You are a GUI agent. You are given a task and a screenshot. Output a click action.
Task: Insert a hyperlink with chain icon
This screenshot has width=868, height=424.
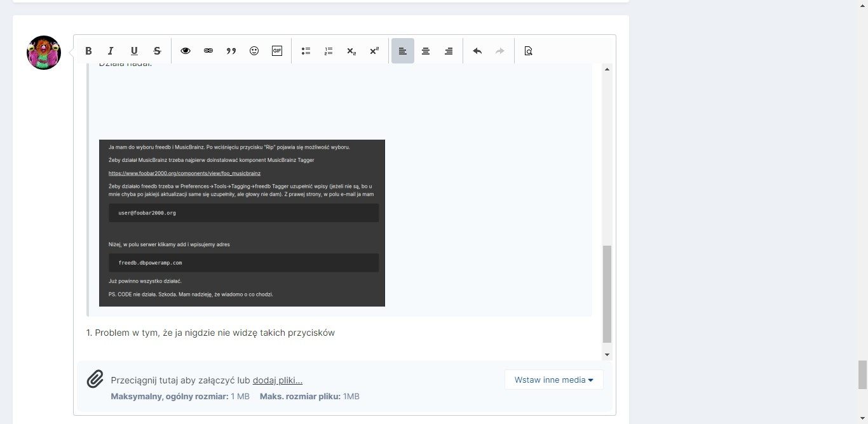click(x=208, y=51)
